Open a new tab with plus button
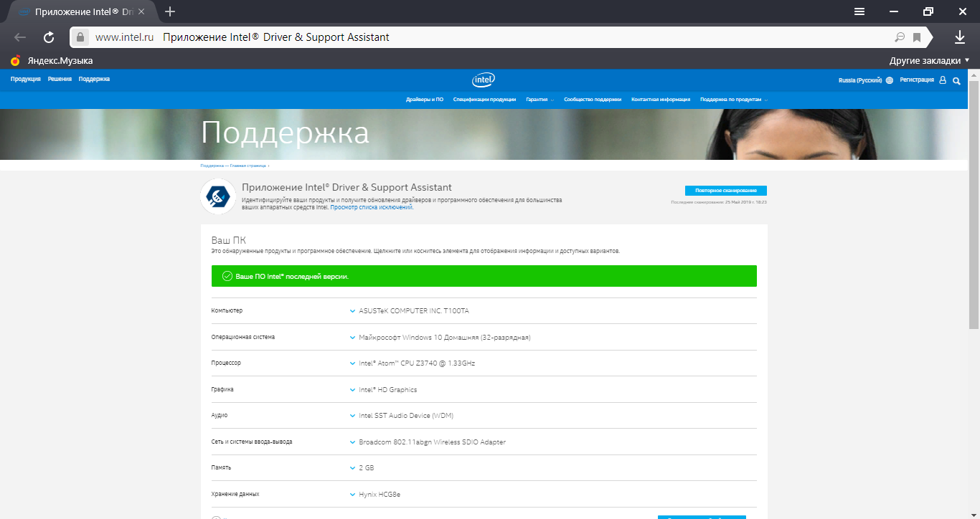 pos(170,12)
